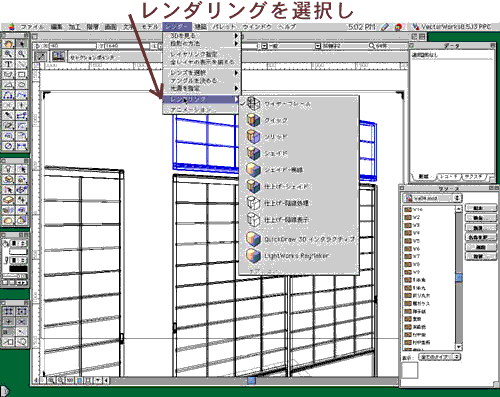Select the Text tool (T) in the toolbox
The height and width of the screenshot is (397, 500).
click(x=8, y=64)
